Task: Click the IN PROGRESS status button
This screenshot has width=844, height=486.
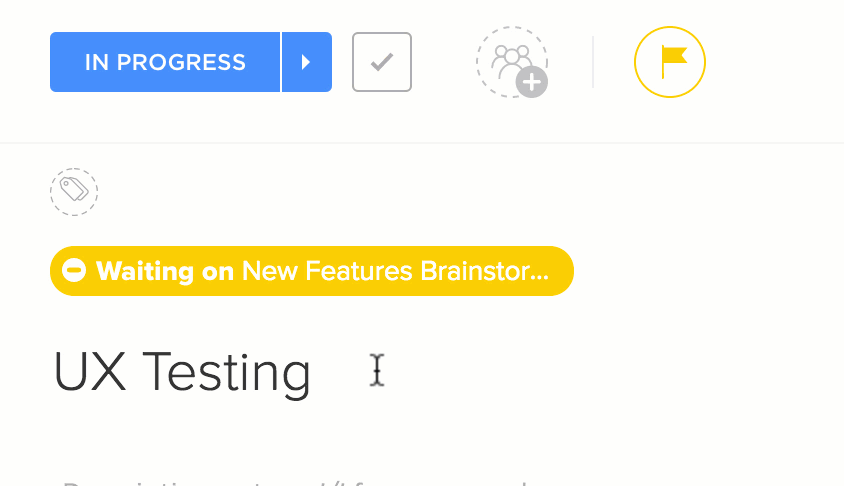Action: coord(165,62)
